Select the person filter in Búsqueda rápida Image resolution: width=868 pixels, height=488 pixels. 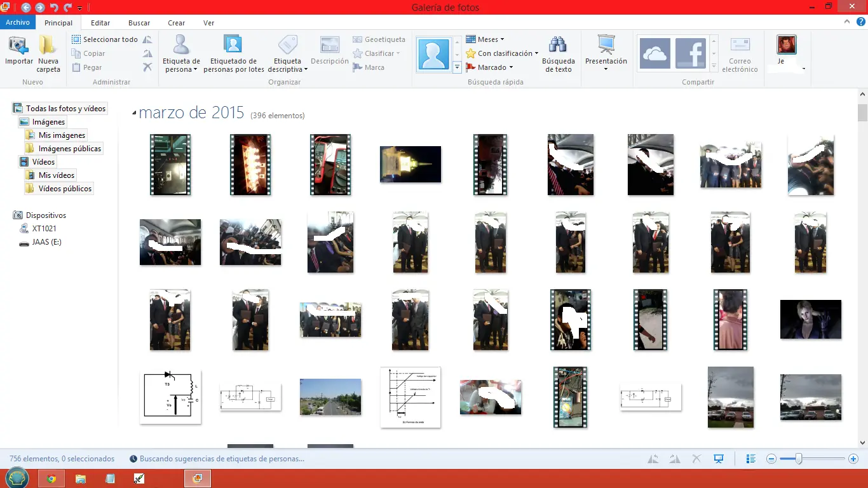pyautogui.click(x=433, y=54)
